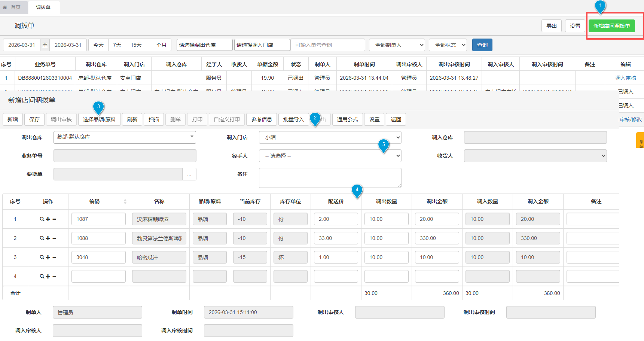The width and height of the screenshot is (644, 341).
Task: Click the ellipsis button beside 要货单 field
Action: pyautogui.click(x=189, y=174)
